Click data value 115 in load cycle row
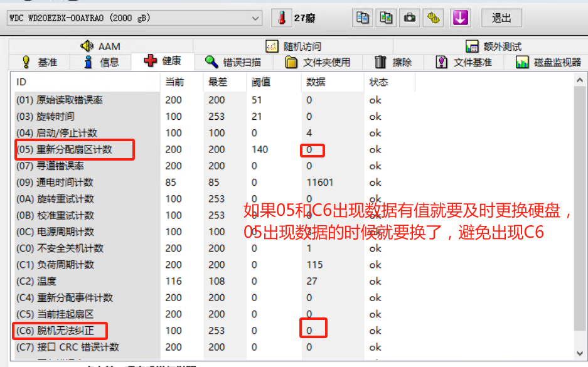588x367 pixels. pos(314,265)
